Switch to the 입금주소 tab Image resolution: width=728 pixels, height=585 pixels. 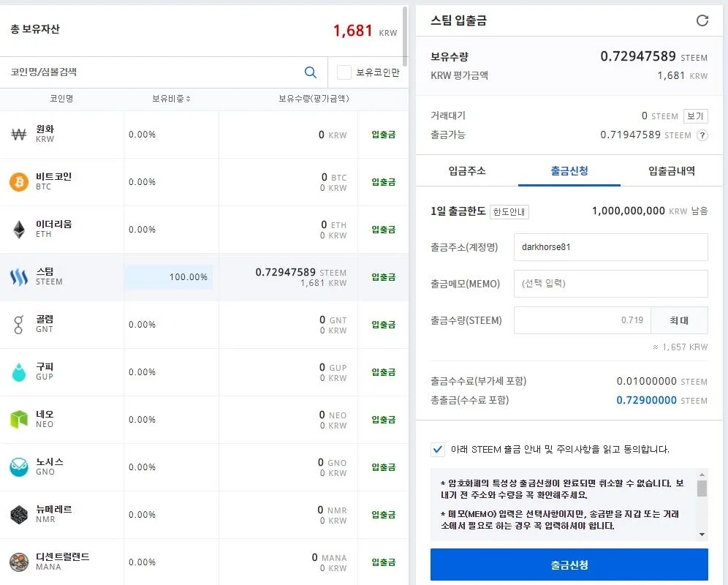coord(466,171)
